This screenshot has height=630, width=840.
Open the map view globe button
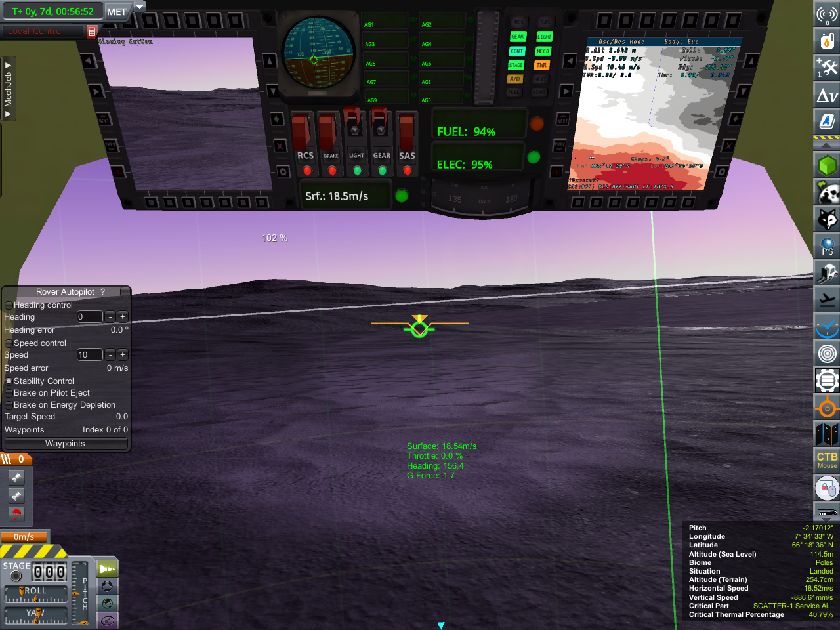107,603
